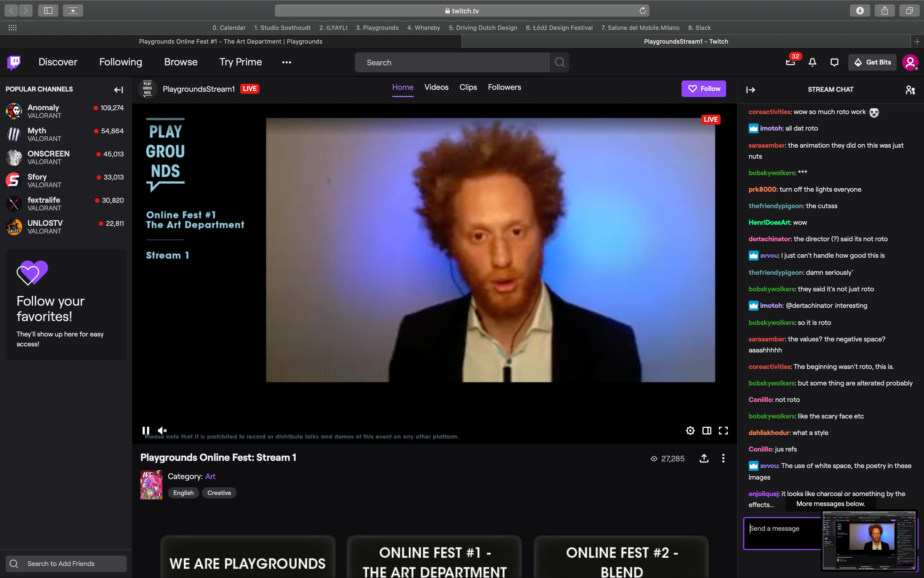Open the user profile avatar menu
This screenshot has width=924, height=578.
tap(910, 62)
